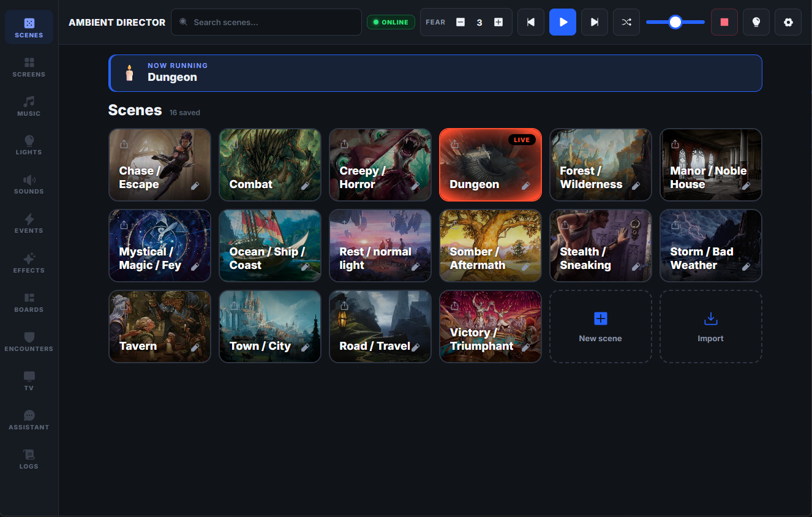Open the Lights section in sidebar
This screenshot has height=517, width=812.
pos(29,145)
